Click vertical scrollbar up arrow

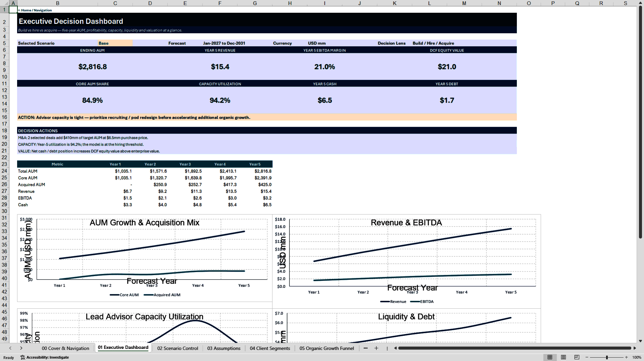640,3
